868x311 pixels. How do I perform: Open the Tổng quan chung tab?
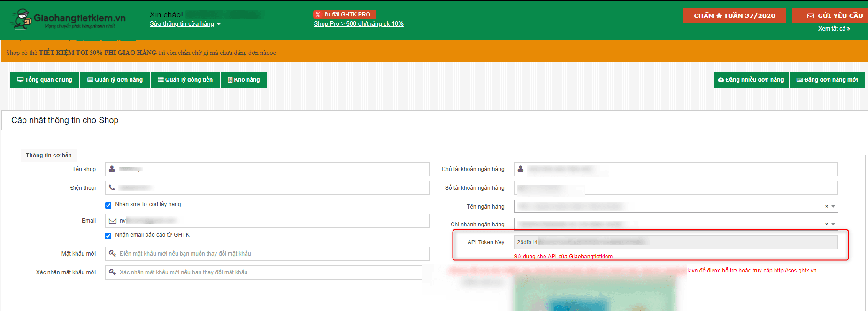click(x=45, y=80)
